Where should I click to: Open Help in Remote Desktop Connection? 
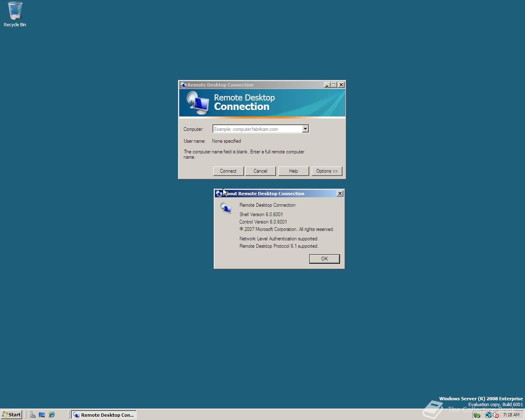click(293, 171)
